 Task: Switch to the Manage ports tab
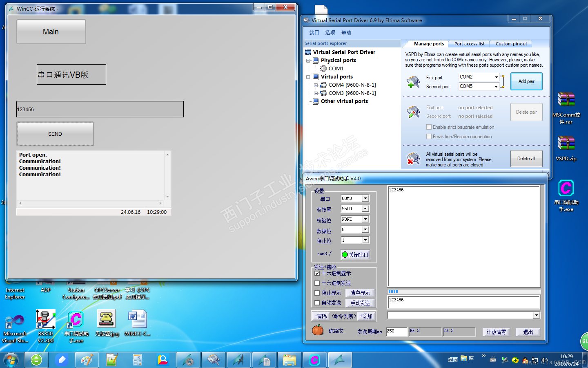(x=429, y=44)
